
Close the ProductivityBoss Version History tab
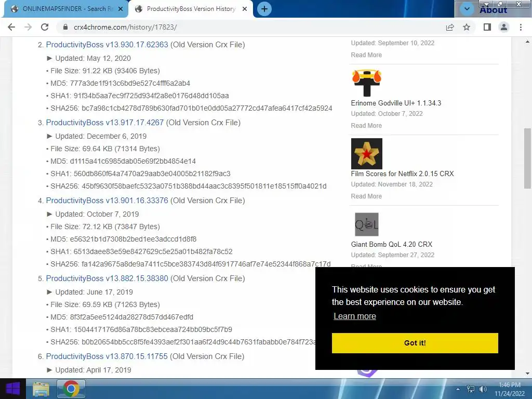click(x=245, y=9)
